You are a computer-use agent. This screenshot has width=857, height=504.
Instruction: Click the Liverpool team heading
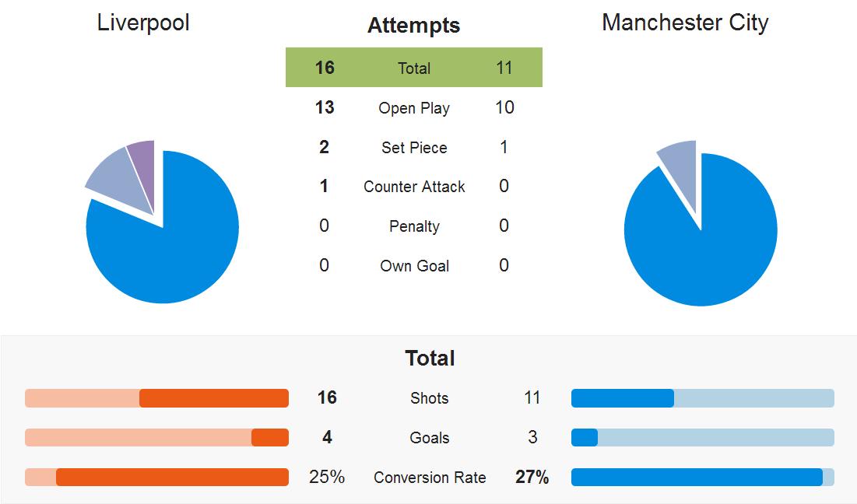(143, 23)
